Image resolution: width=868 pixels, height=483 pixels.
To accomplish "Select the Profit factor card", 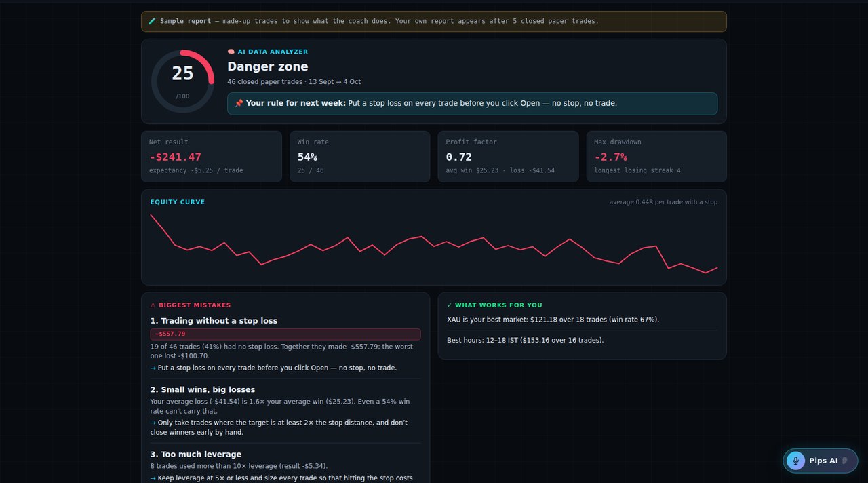I will coord(508,157).
